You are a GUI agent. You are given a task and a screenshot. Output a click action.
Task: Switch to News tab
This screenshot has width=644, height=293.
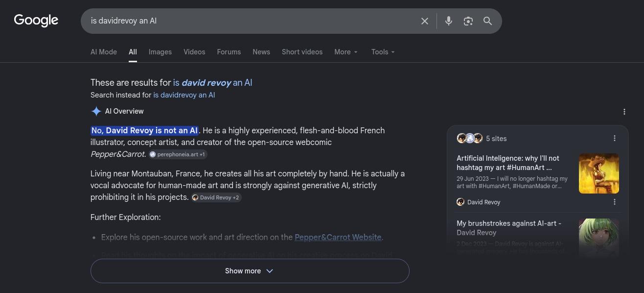[x=261, y=52]
